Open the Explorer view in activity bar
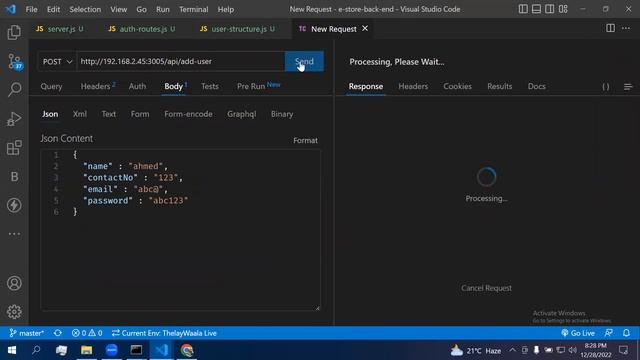The height and width of the screenshot is (360, 640). tap(14, 32)
